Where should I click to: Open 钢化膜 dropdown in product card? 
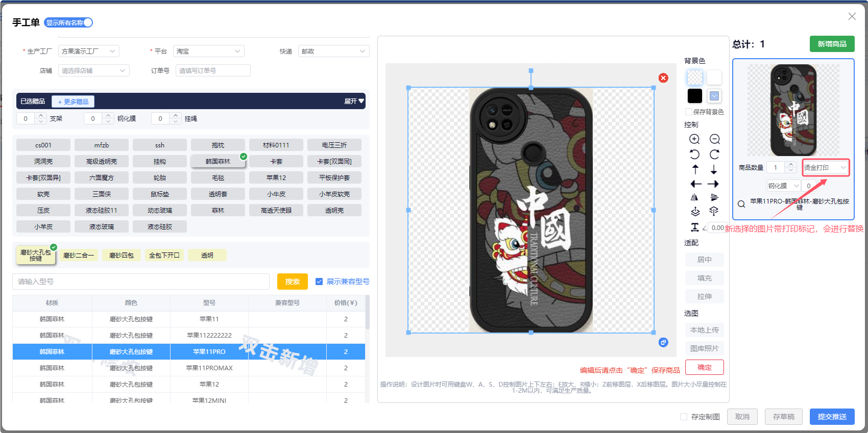[x=783, y=186]
